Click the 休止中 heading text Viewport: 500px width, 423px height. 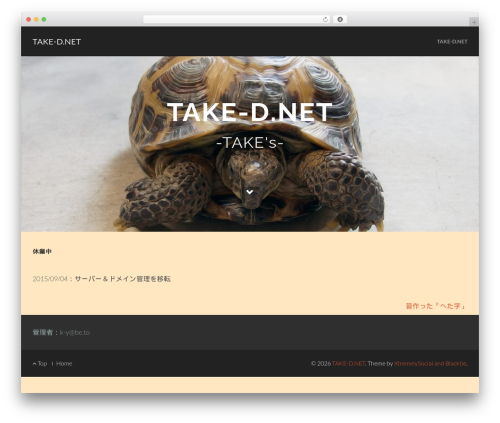42,251
